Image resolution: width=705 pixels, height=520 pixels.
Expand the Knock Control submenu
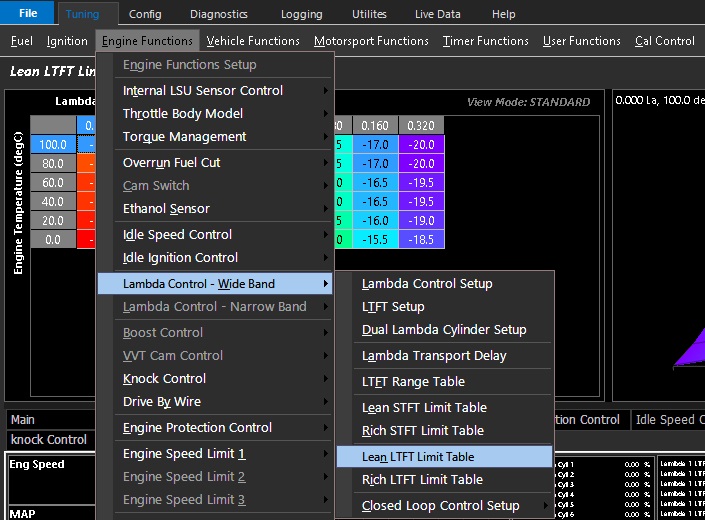[165, 379]
